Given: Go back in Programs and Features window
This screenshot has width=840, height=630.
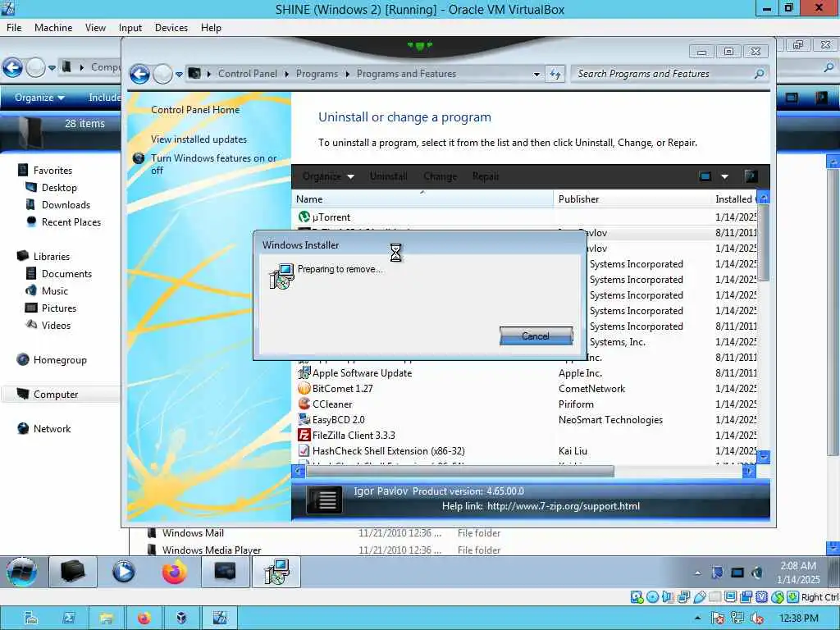Looking at the screenshot, I should [139, 74].
